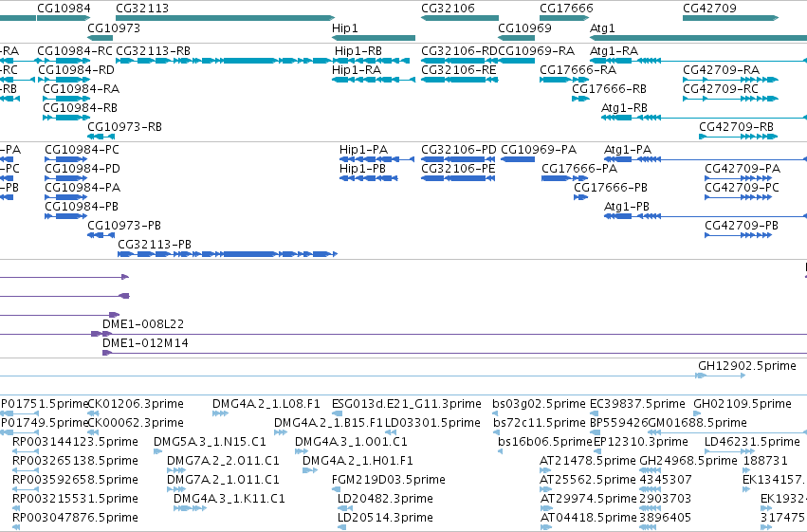Viewport: 807px width, 532px height.
Task: Open the CG32106-RD transcript label
Action: [459, 51]
